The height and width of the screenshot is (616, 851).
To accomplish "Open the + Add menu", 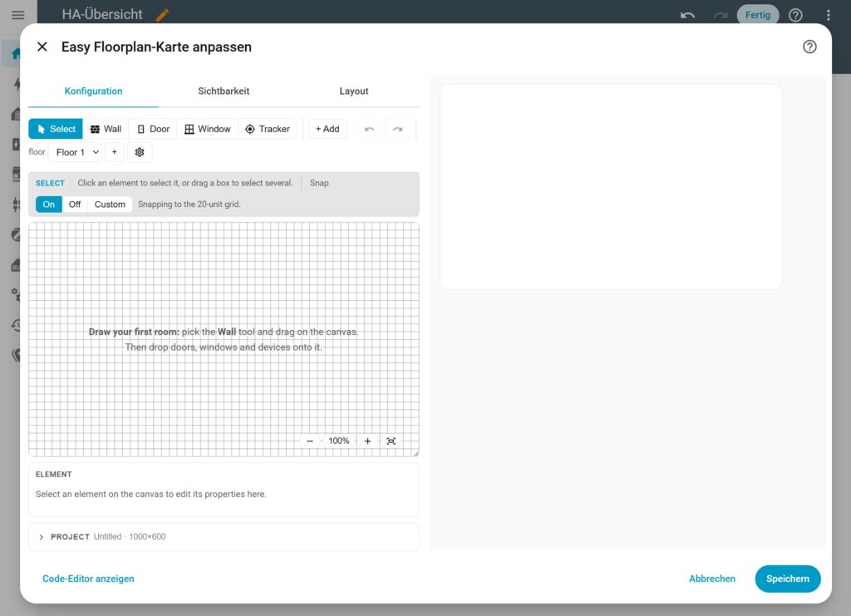I will 327,129.
